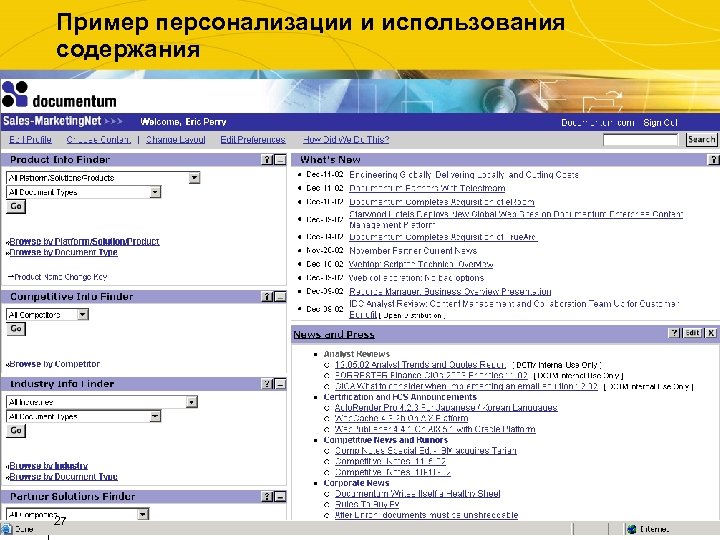Screen dimensions: 720x540
Task: Open Comp Notes Special Ed. IBM acquires Tarian
Action: 426,450
